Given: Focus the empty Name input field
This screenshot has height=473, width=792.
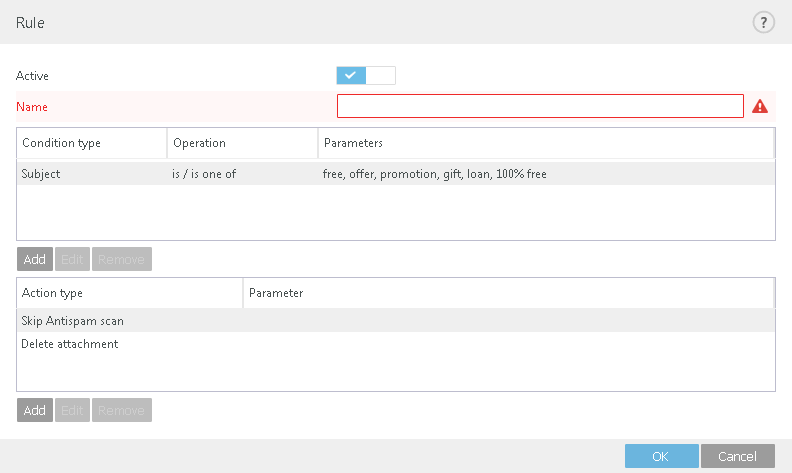Looking at the screenshot, I should click(x=540, y=106).
